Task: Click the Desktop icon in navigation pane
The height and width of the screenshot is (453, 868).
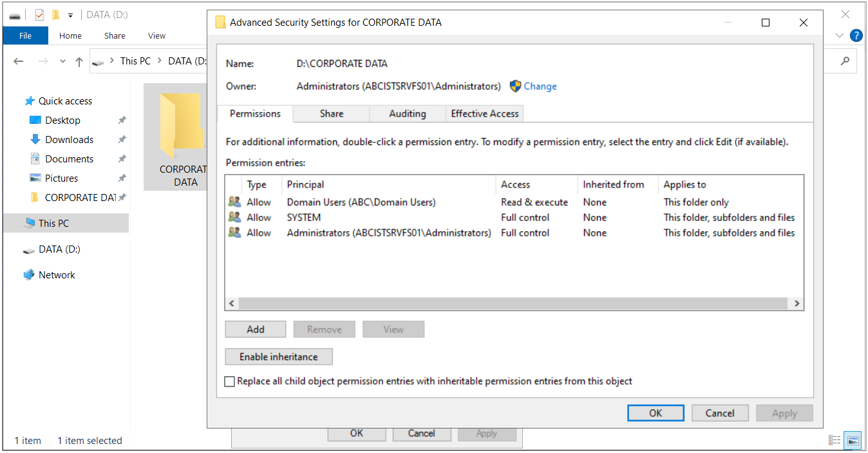Action: [x=35, y=120]
